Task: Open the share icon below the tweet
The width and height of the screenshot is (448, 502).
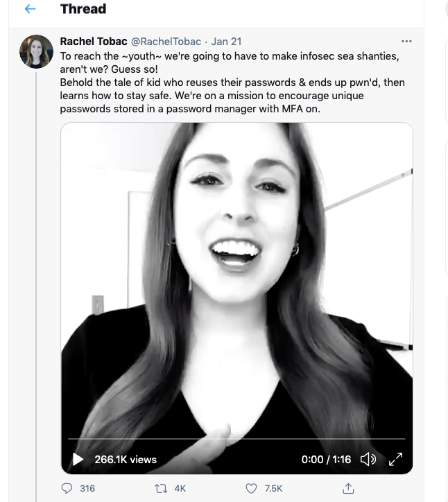Action: (349, 488)
